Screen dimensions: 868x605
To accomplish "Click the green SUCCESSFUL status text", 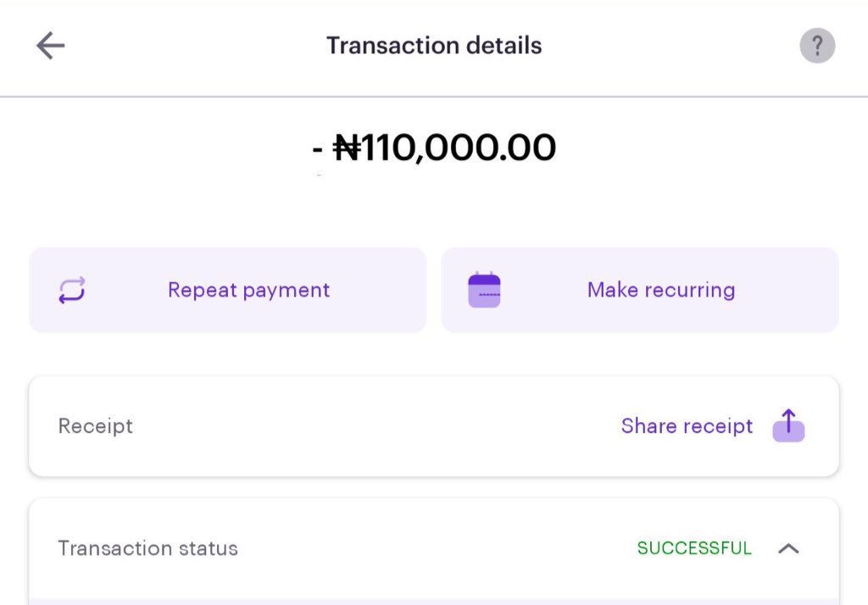I will [694, 548].
